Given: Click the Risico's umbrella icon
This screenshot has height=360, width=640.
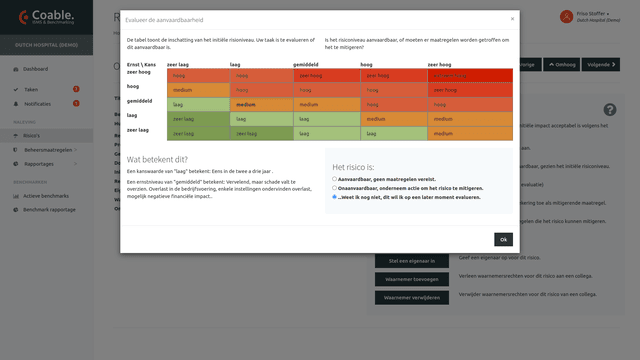Looking at the screenshot, I should [16, 136].
